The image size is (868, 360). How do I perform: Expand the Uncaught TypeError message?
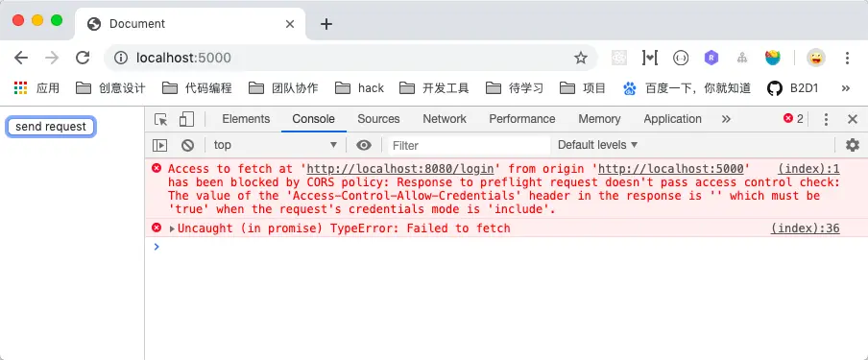click(x=172, y=228)
